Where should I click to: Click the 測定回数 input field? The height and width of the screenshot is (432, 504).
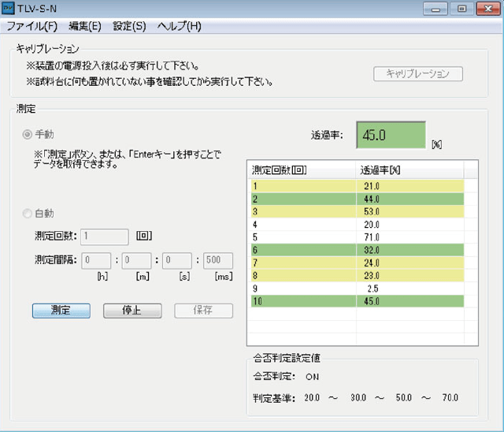(105, 236)
